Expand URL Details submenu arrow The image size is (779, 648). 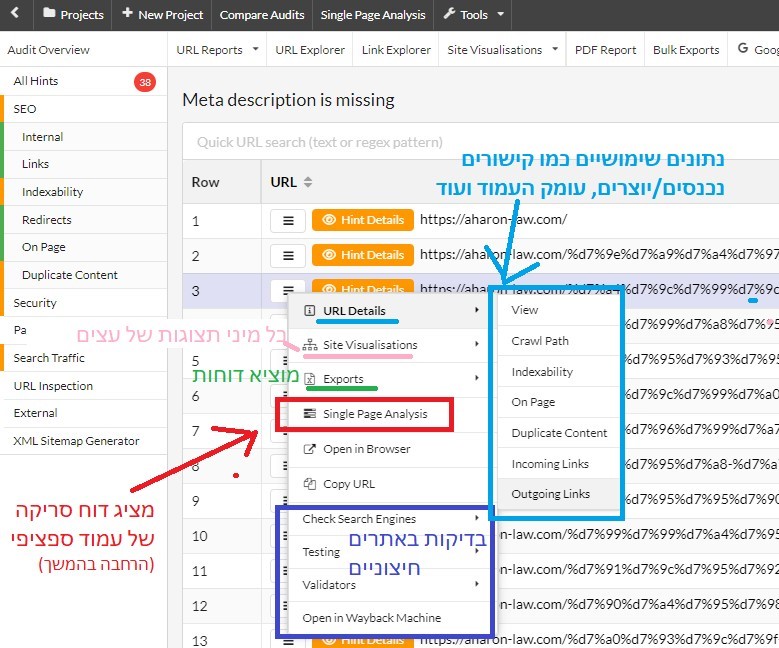476,310
